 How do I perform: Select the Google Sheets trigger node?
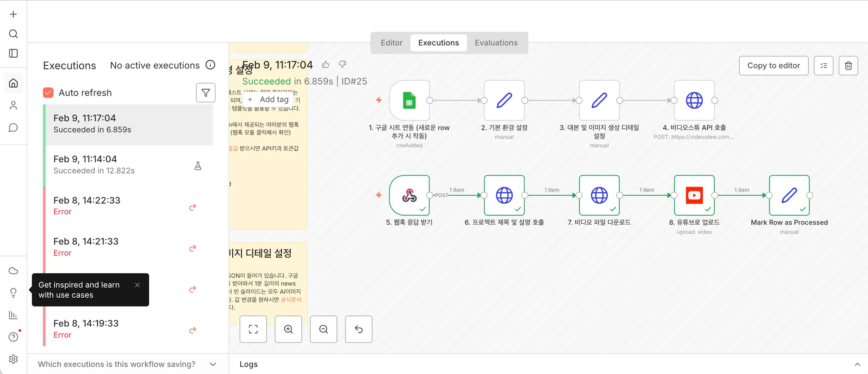pos(409,100)
